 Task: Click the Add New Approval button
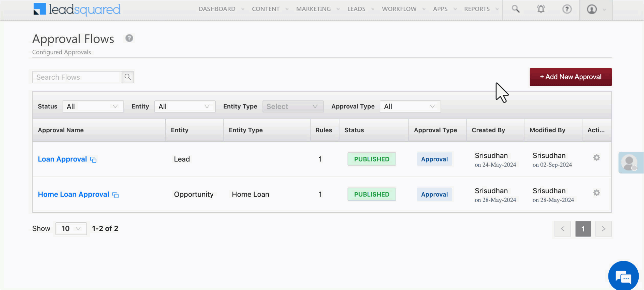[571, 77]
